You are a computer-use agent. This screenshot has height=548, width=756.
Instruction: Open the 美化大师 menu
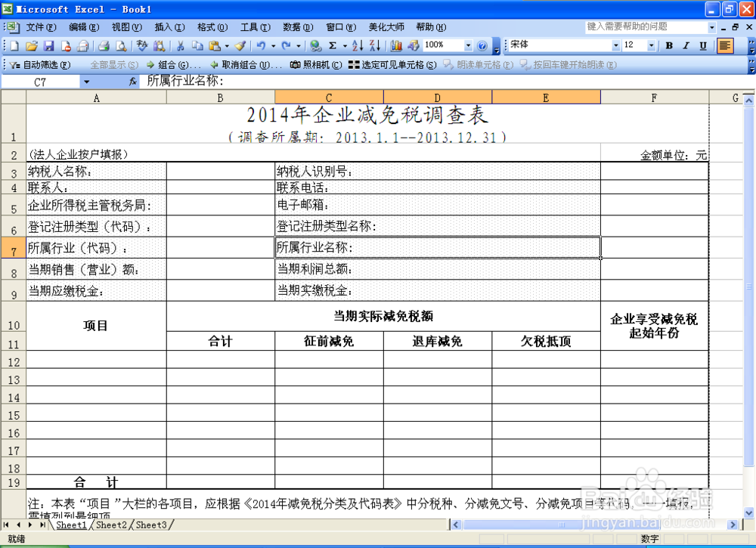pyautogui.click(x=386, y=27)
